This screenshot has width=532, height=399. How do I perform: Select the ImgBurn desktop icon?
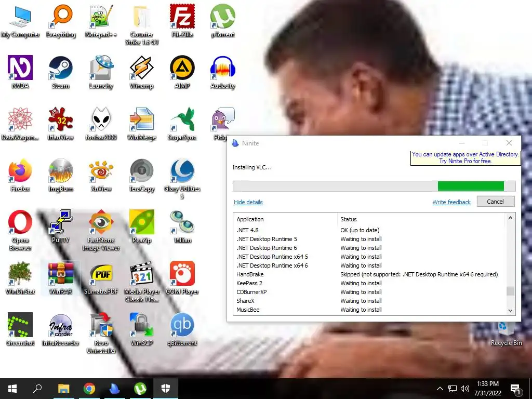tap(61, 175)
